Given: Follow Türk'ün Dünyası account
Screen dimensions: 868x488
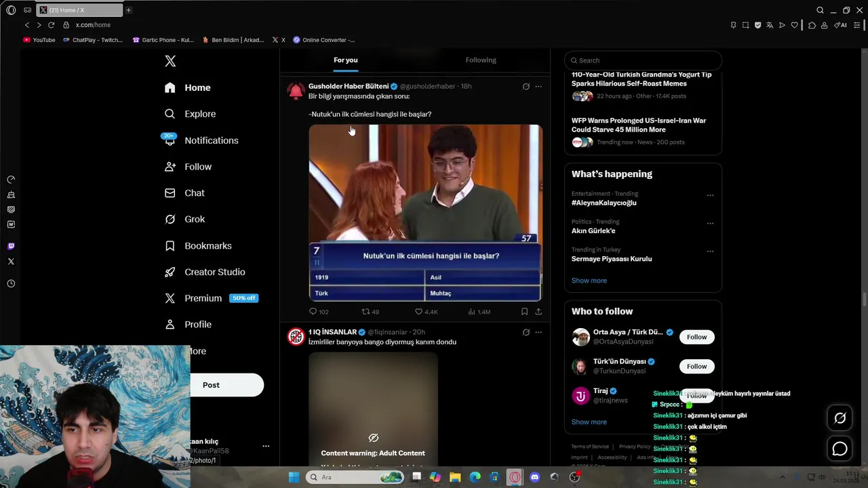Looking at the screenshot, I should (696, 367).
